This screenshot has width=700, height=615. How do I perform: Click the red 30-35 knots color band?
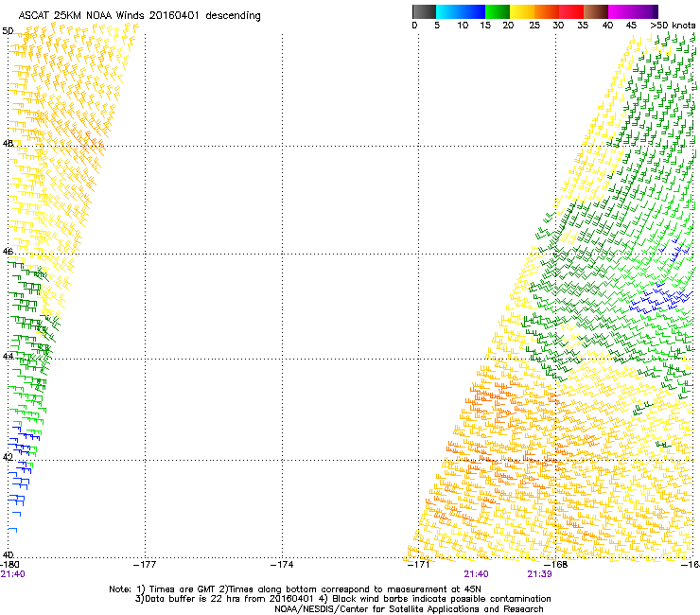tap(571, 11)
